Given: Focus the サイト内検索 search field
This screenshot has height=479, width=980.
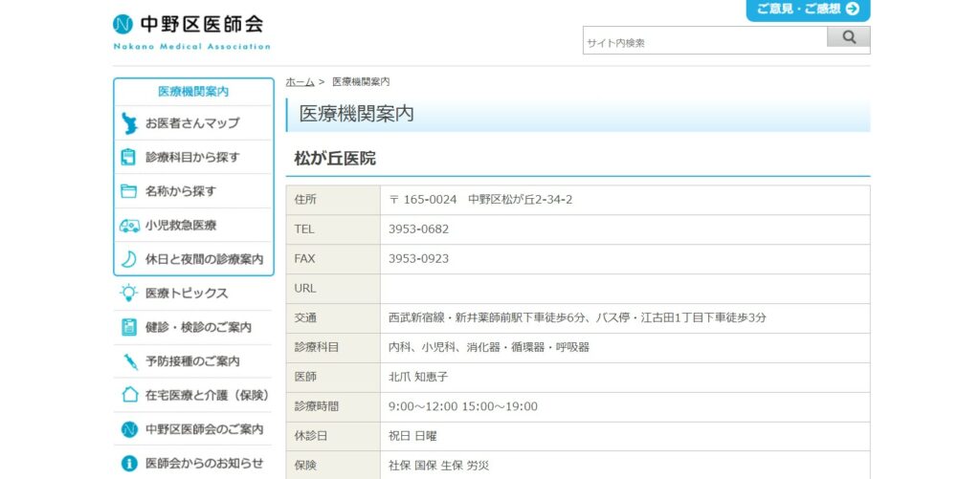Looking at the screenshot, I should pyautogui.click(x=705, y=40).
